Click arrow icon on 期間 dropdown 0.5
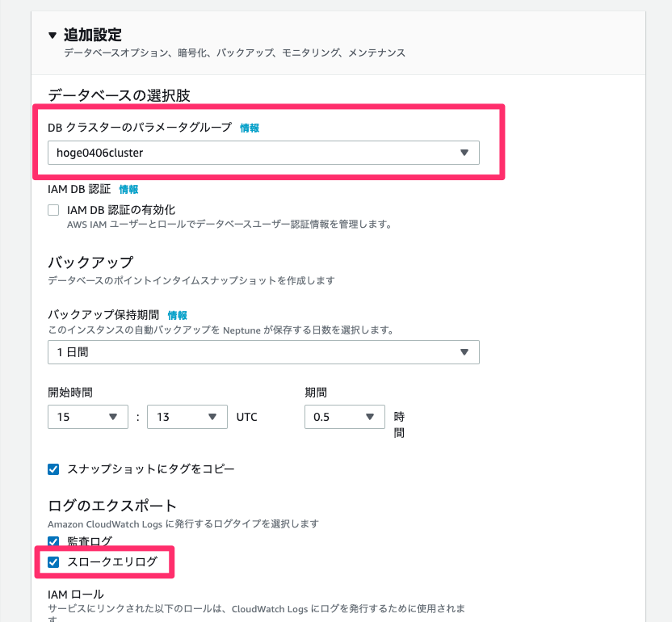 pyautogui.click(x=370, y=417)
